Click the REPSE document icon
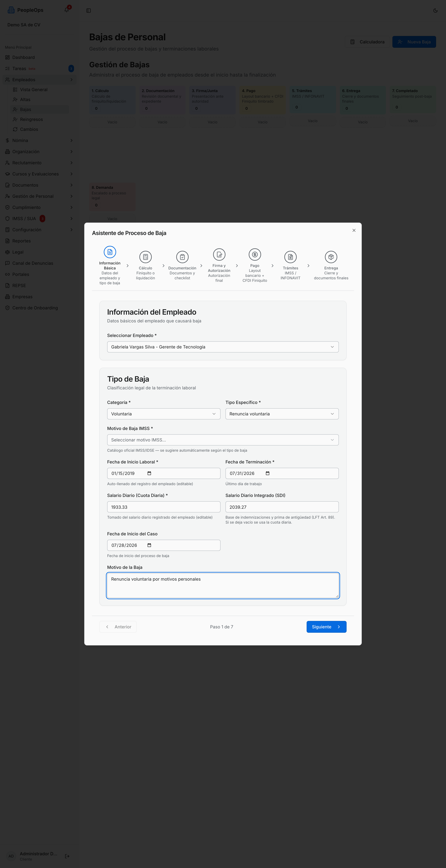The image size is (446, 868). point(7,285)
